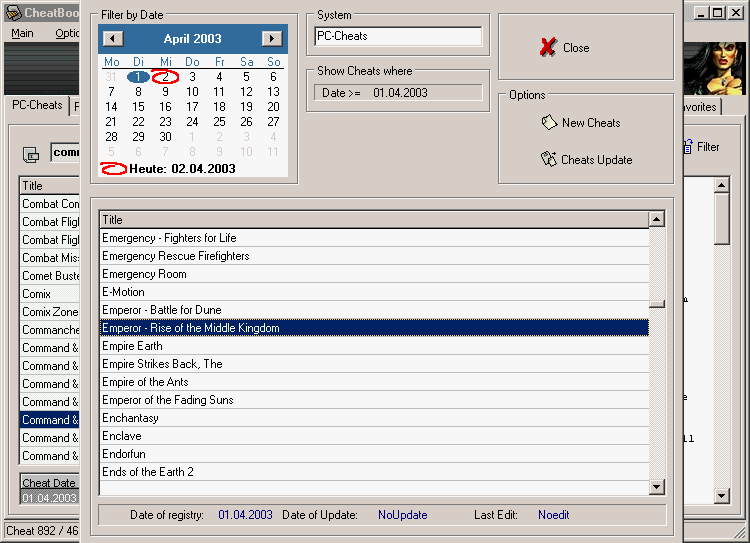Go to next month in calendar
Image resolution: width=750 pixels, height=543 pixels.
[271, 39]
